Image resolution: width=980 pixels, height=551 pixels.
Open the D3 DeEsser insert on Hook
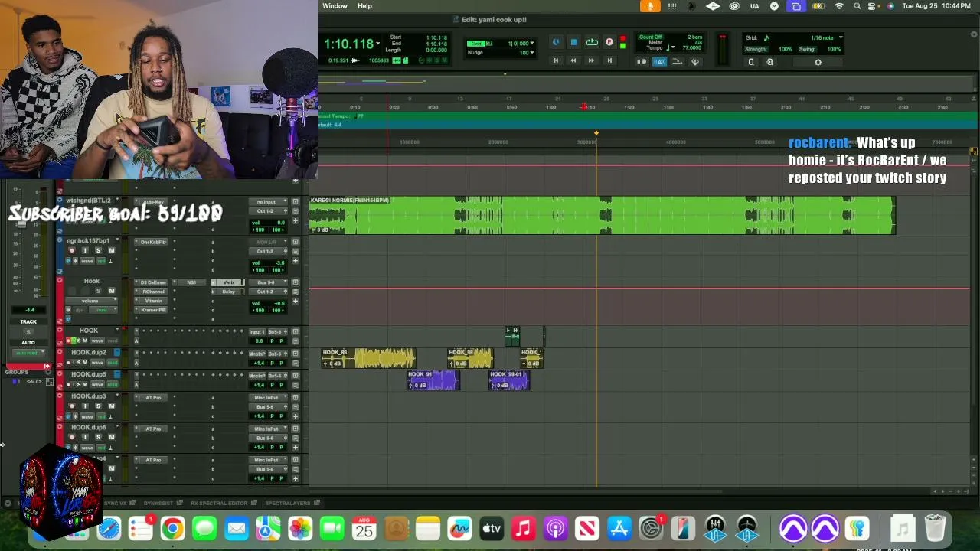coord(152,282)
